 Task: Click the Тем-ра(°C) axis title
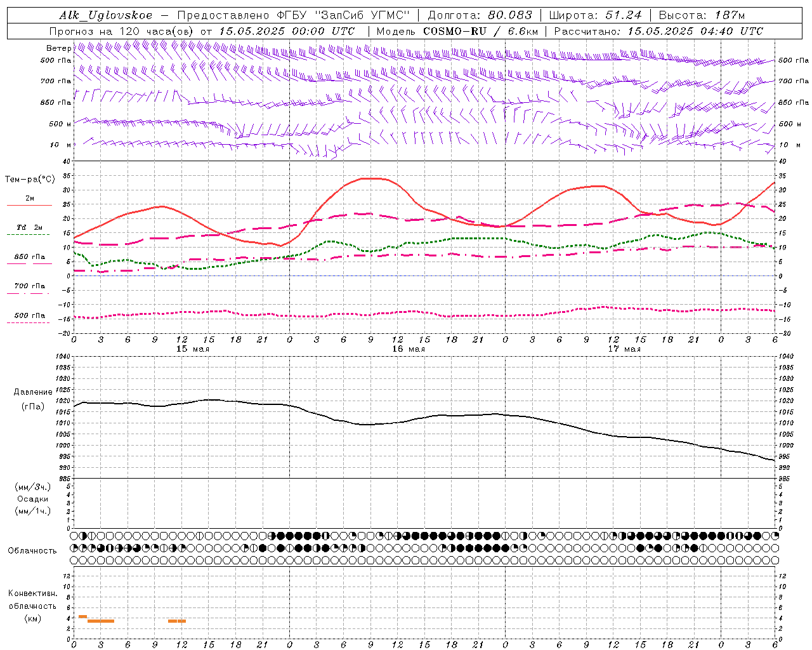30,180
